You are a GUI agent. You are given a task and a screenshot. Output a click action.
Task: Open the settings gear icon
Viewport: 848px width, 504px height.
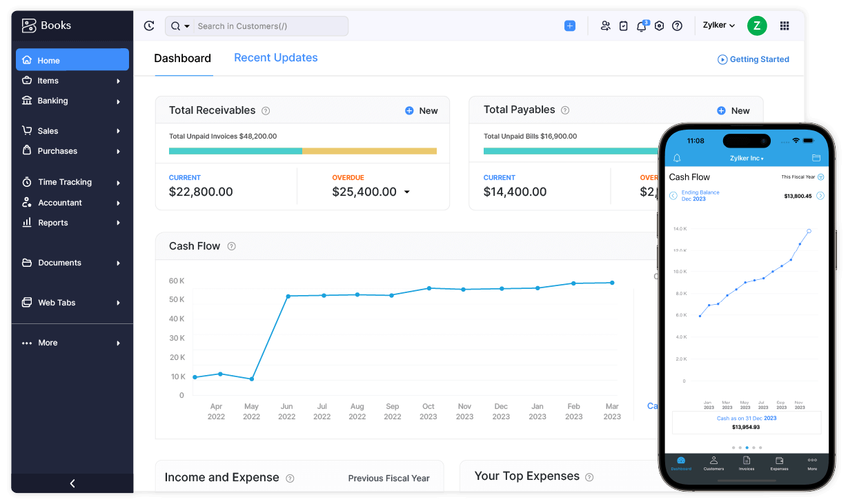[x=659, y=26]
